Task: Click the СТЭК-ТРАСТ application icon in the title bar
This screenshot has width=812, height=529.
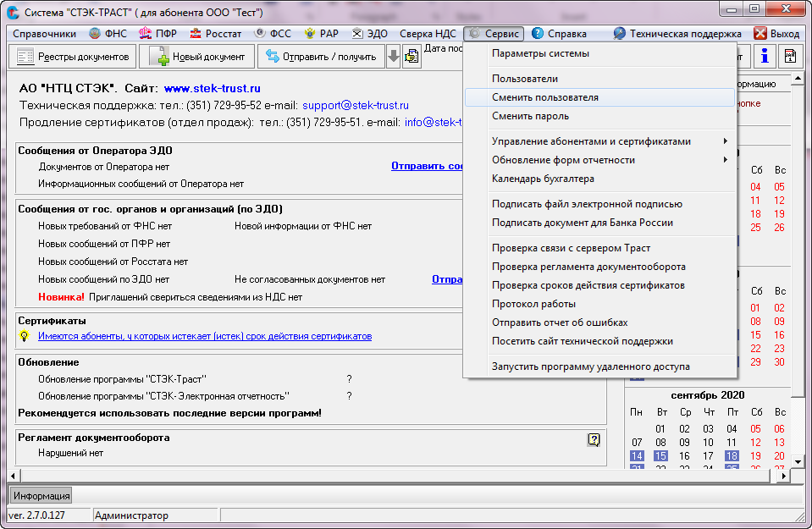Action: (13, 12)
